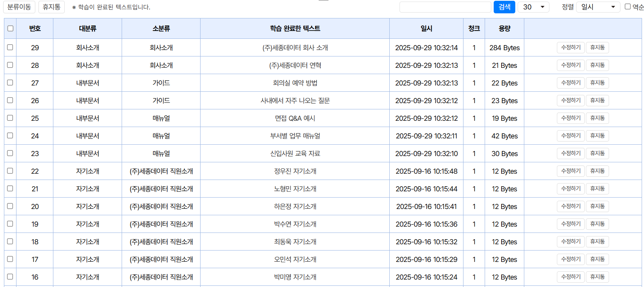
Task: Open the 사내에서 자주 나오는 질문 text
Action: coord(295,101)
